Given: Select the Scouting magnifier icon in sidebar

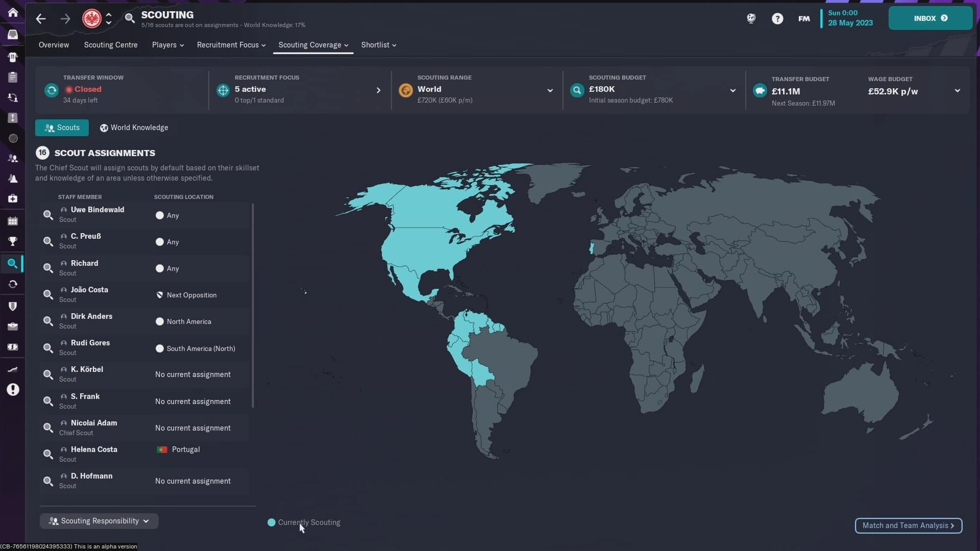Looking at the screenshot, I should (x=13, y=264).
